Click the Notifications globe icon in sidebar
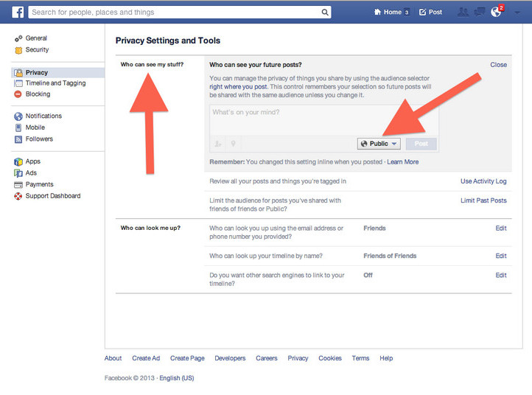This screenshot has height=395, width=532. coord(18,116)
